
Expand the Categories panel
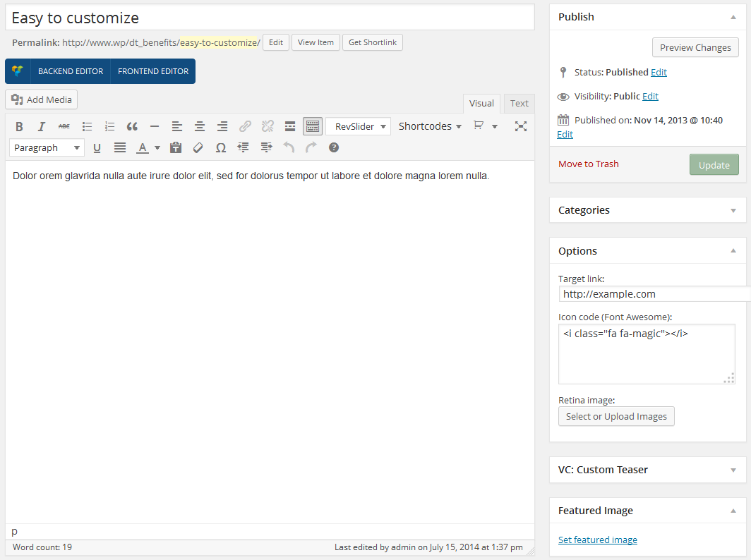(733, 210)
